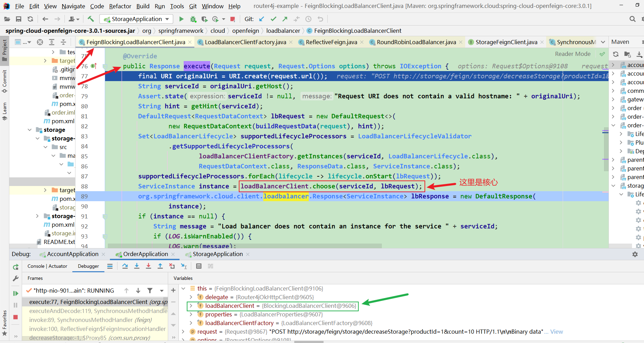Open the StorageApplication run configuration dropdown

[167, 19]
